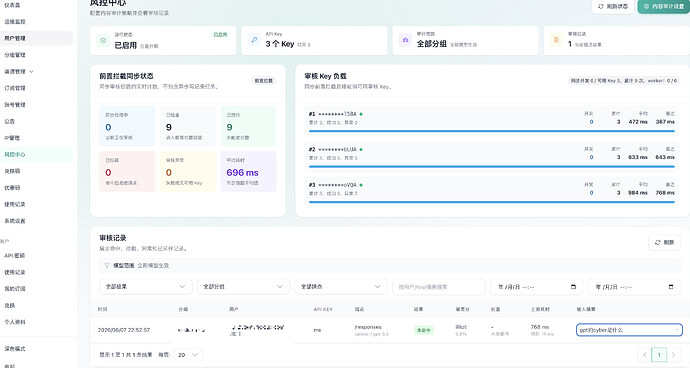Open the 全部结果 filter dropdown
Image resolution: width=690 pixels, height=368 pixels.
pyautogui.click(x=146, y=287)
